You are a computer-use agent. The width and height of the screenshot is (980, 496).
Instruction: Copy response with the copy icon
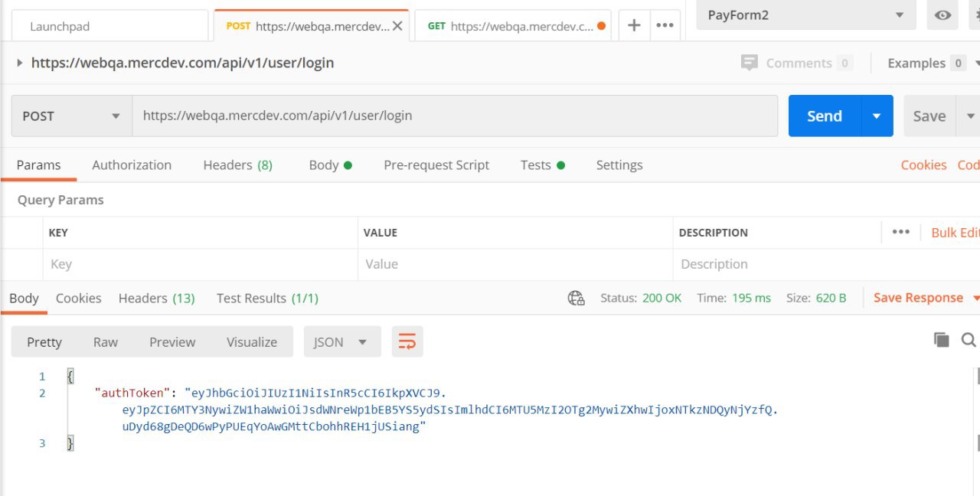coord(941,339)
